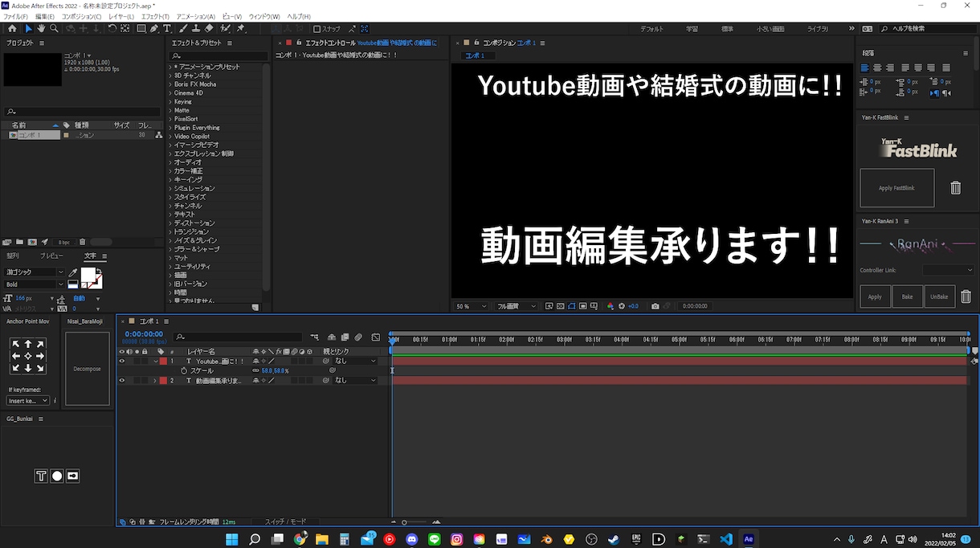
Task: Click the circle icon in GG_Bunkai panel
Action: click(x=57, y=476)
